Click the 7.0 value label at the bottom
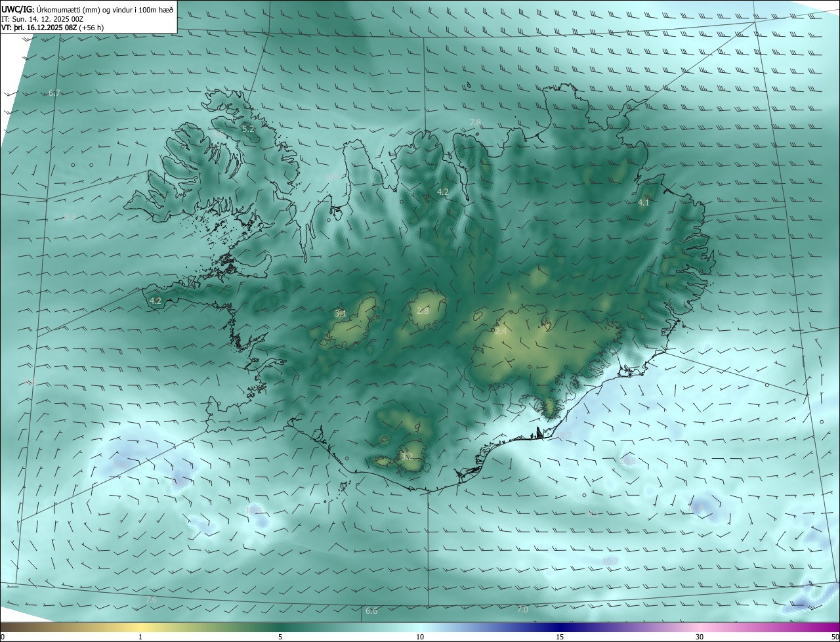 click(522, 610)
